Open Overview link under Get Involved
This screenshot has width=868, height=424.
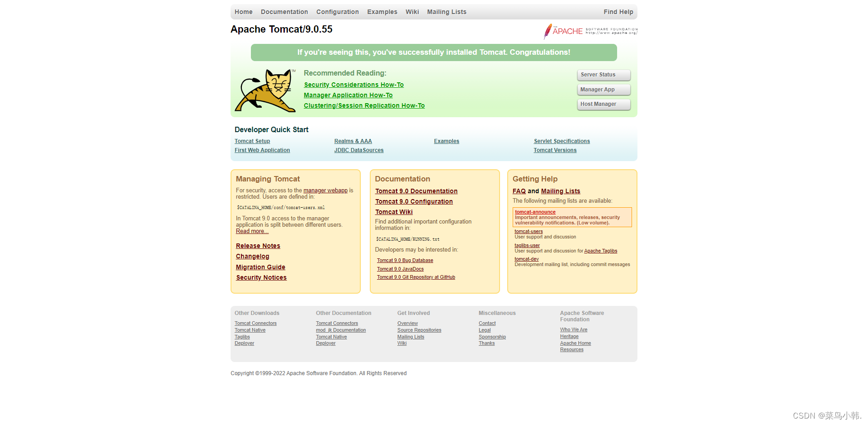(407, 324)
